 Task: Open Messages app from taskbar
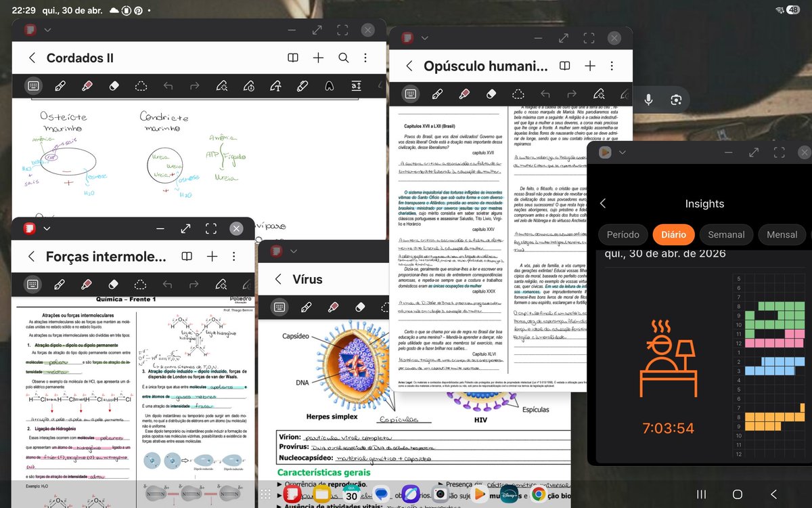(x=382, y=495)
